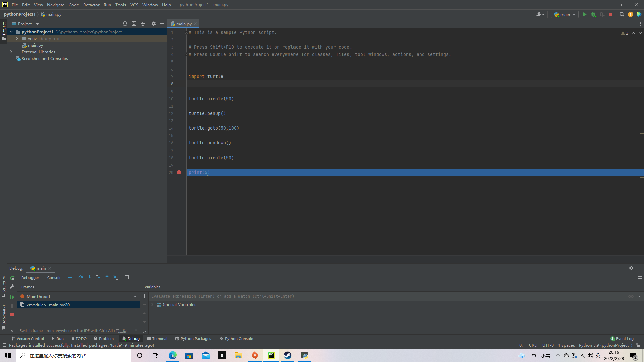Open Search Everywhere with the magnifier icon
644x362 pixels.
coord(622,14)
